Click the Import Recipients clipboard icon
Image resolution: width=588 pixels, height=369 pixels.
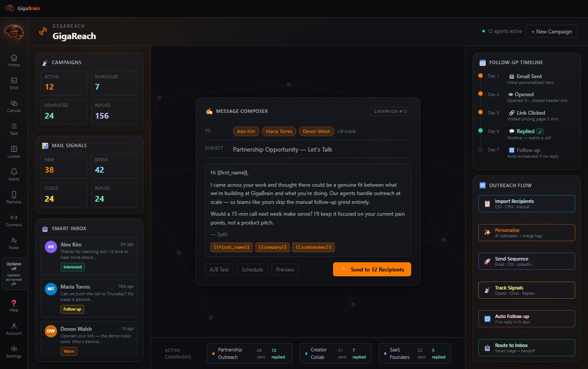[x=487, y=204]
